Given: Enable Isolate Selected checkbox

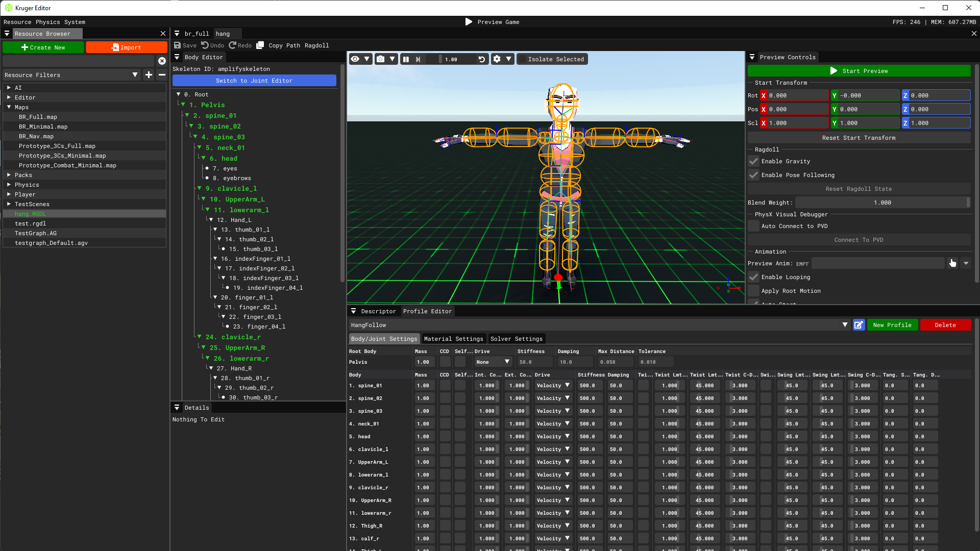Looking at the screenshot, I should tap(522, 59).
